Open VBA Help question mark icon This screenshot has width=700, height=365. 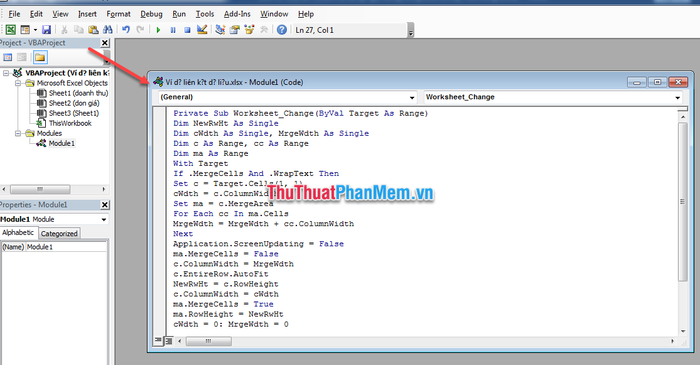[x=282, y=30]
